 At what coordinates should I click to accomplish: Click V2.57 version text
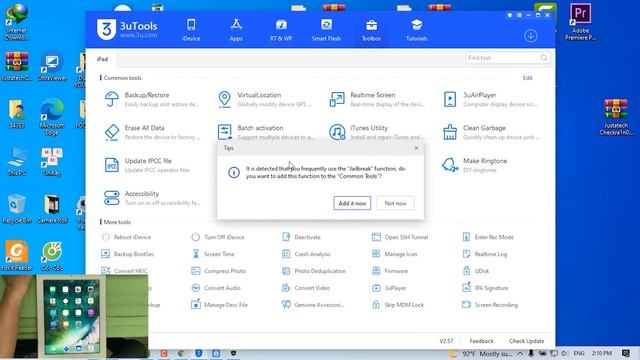(446, 341)
